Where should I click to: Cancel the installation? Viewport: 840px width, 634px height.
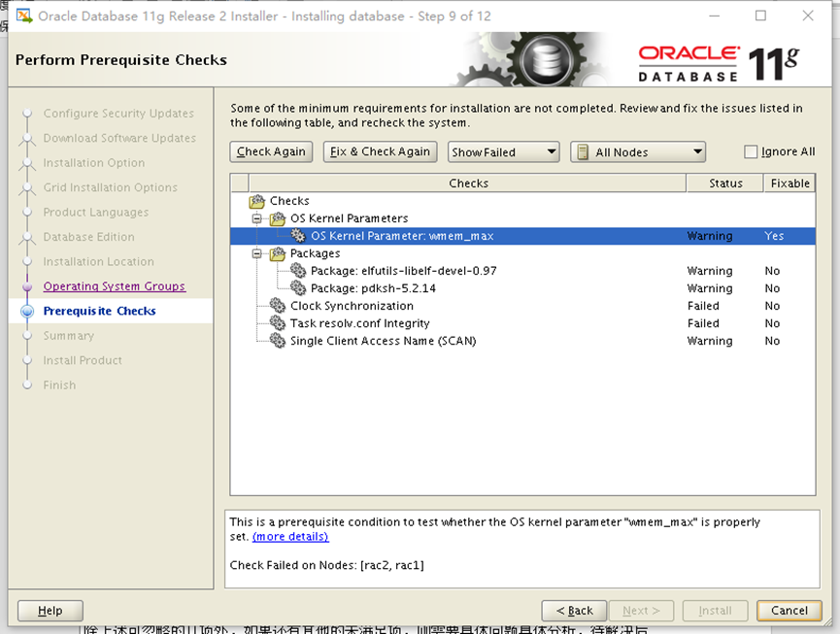[790, 611]
